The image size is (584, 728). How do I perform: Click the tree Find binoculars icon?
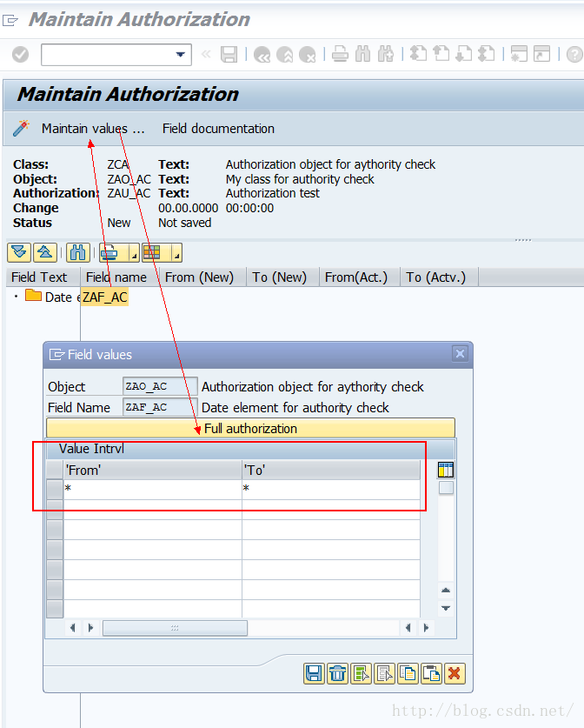point(78,252)
